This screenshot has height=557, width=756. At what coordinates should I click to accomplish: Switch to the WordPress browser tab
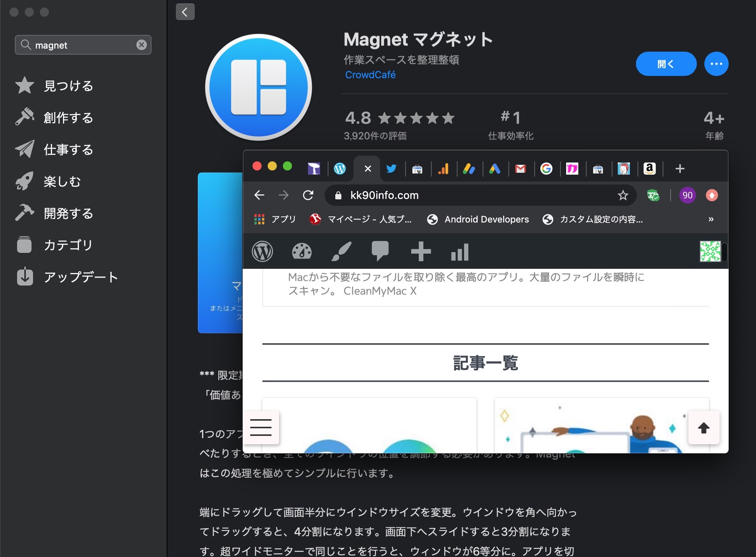pos(340,169)
